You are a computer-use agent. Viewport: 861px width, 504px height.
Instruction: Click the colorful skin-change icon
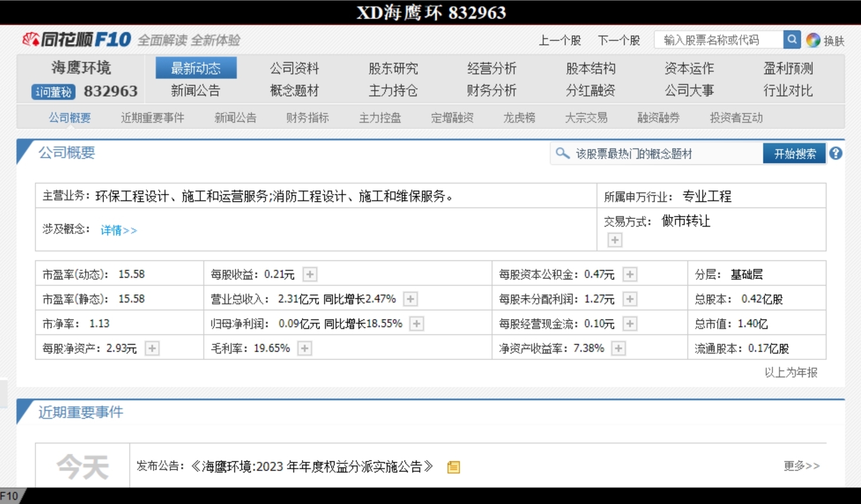pyautogui.click(x=813, y=40)
